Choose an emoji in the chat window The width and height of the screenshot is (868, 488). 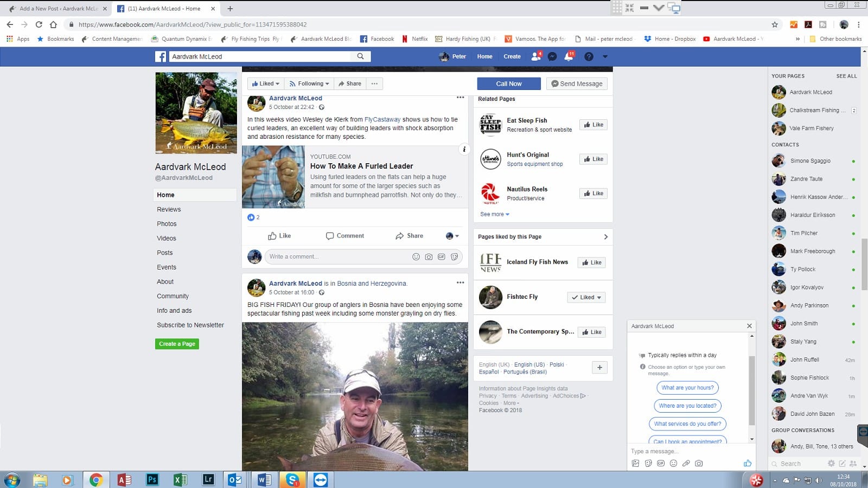[673, 463]
